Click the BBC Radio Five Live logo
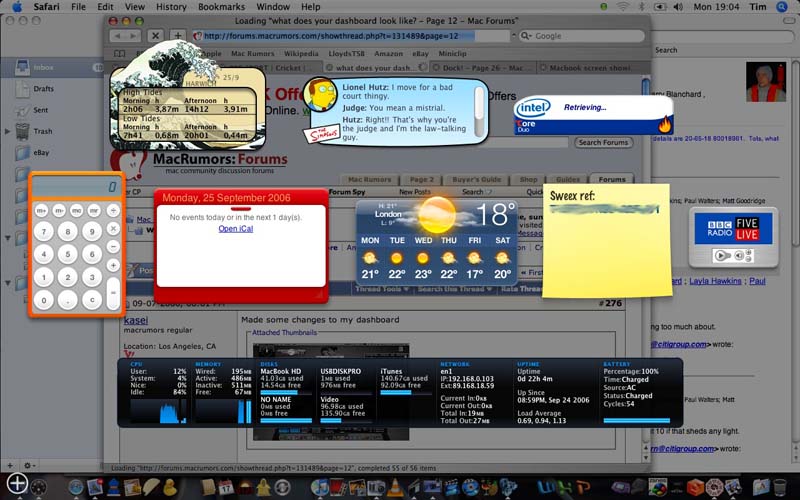The height and width of the screenshot is (500, 800). pos(734,228)
